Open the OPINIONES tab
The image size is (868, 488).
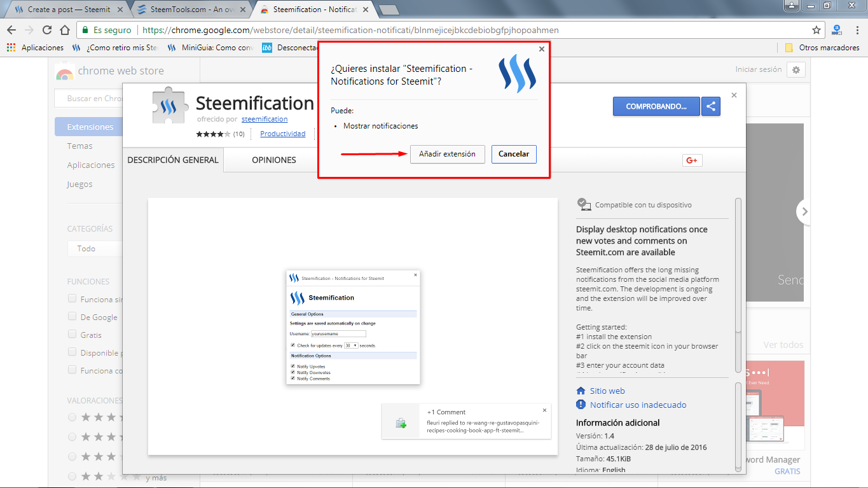pyautogui.click(x=274, y=160)
